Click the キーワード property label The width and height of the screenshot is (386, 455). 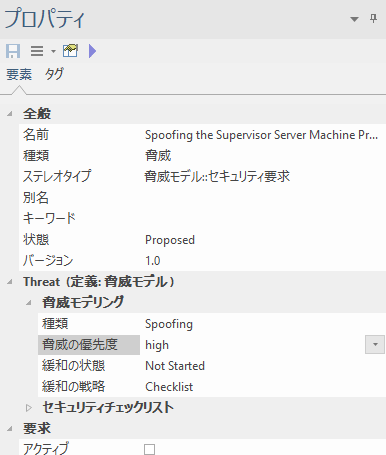pos(49,219)
